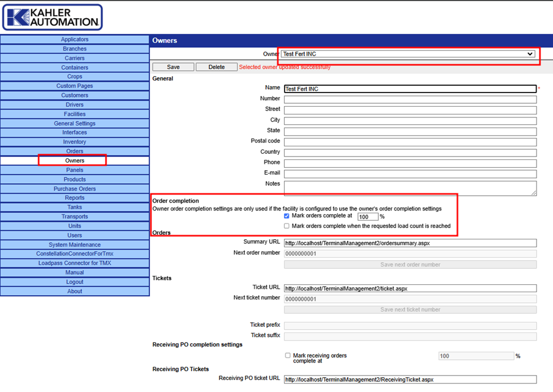Click the Next ticket number field
Screen dimensions: 553x392
(x=410, y=299)
